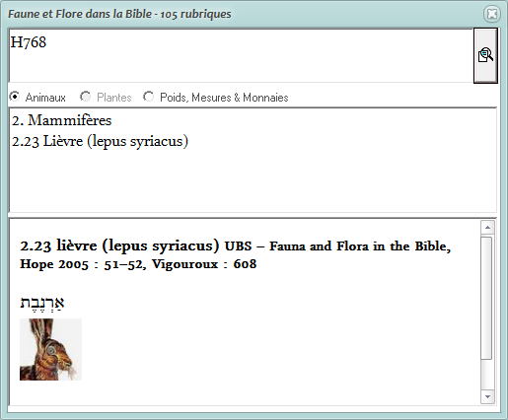The height and width of the screenshot is (420, 508).
Task: Click the bold 2.23 lièvre heading
Action: [x=119, y=245]
